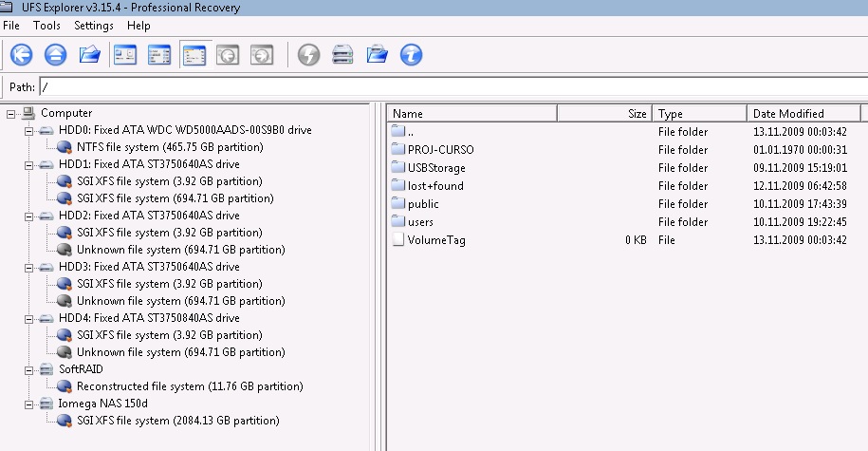Click the VolumeTag file icon
This screenshot has height=451, width=868.
(398, 239)
